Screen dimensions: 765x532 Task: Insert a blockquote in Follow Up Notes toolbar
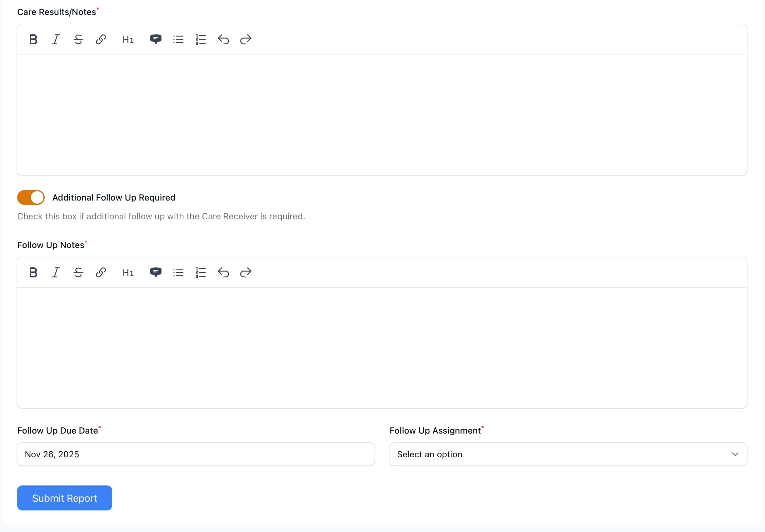pyautogui.click(x=156, y=272)
